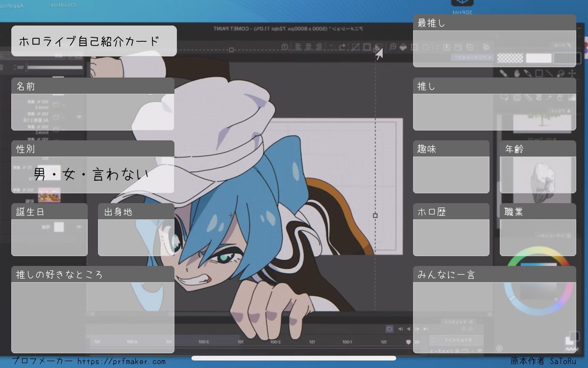Open the 3DPrint desktop icon
588x368 pixels.
pyautogui.click(x=461, y=7)
